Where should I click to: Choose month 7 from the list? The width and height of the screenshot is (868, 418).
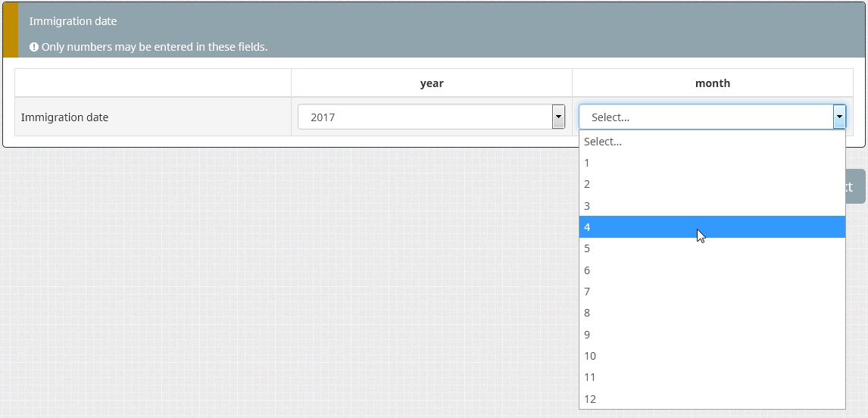point(712,292)
